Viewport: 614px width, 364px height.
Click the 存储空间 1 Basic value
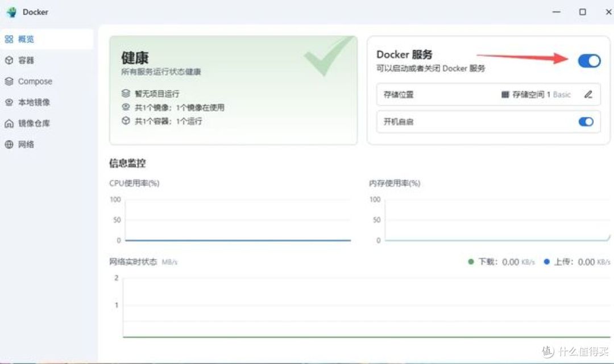click(x=541, y=95)
